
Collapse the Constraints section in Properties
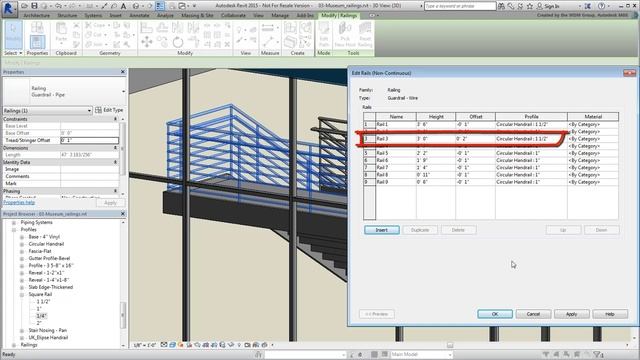pos(116,119)
